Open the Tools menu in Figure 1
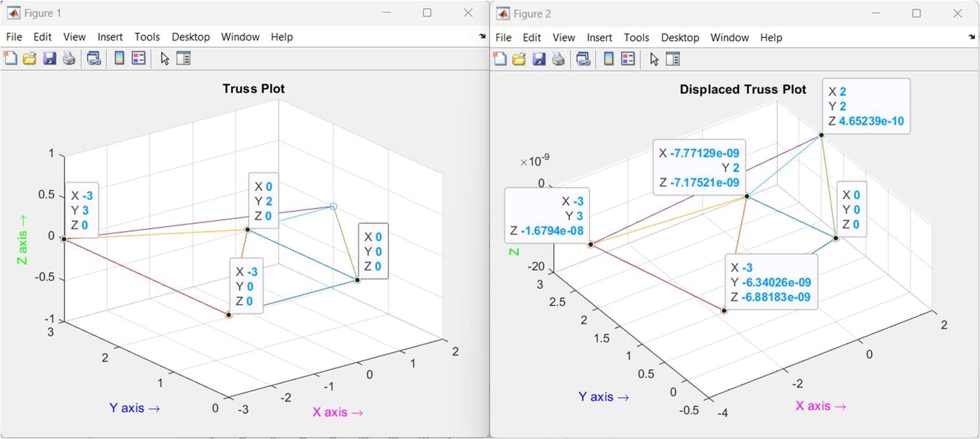 tap(147, 37)
